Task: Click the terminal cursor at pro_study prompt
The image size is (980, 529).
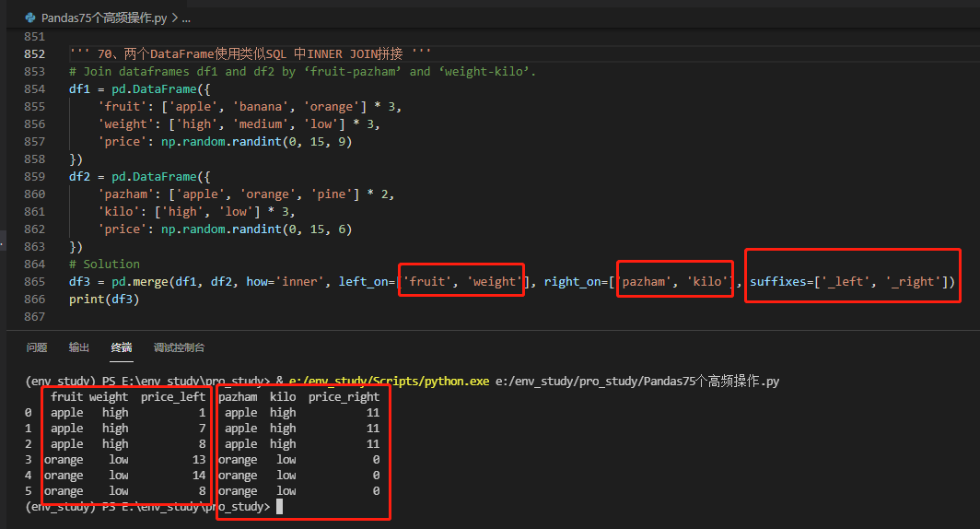Action: tap(279, 507)
